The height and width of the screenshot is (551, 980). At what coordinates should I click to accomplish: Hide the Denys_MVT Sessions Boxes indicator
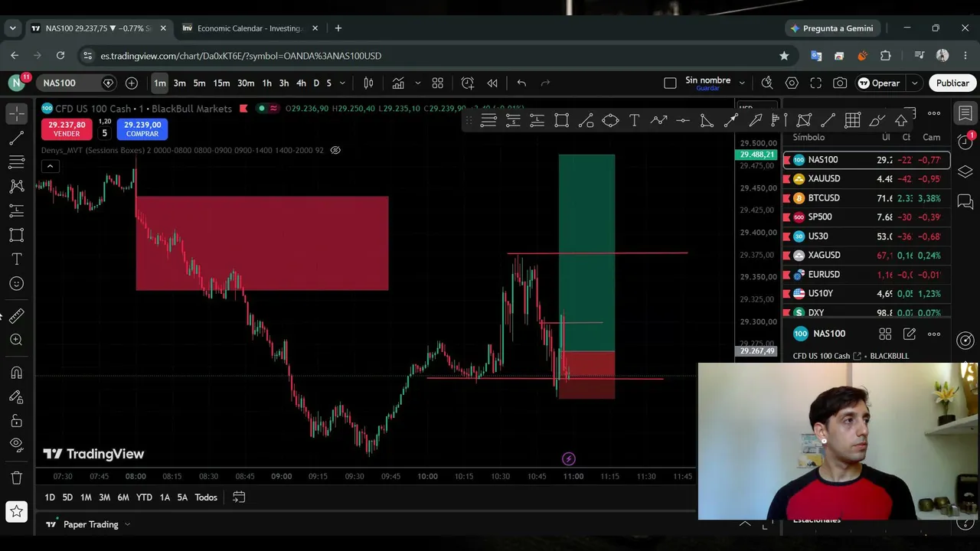pyautogui.click(x=335, y=150)
